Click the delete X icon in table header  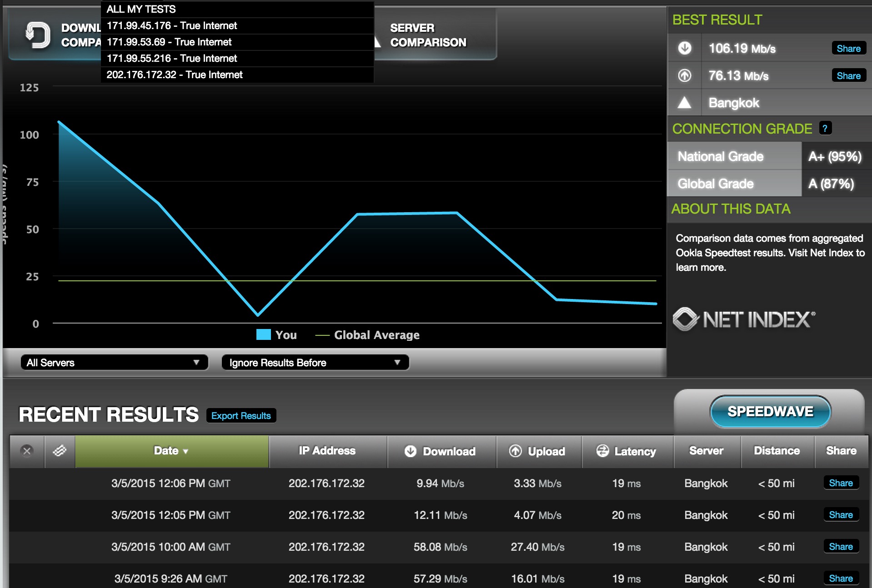pyautogui.click(x=27, y=451)
